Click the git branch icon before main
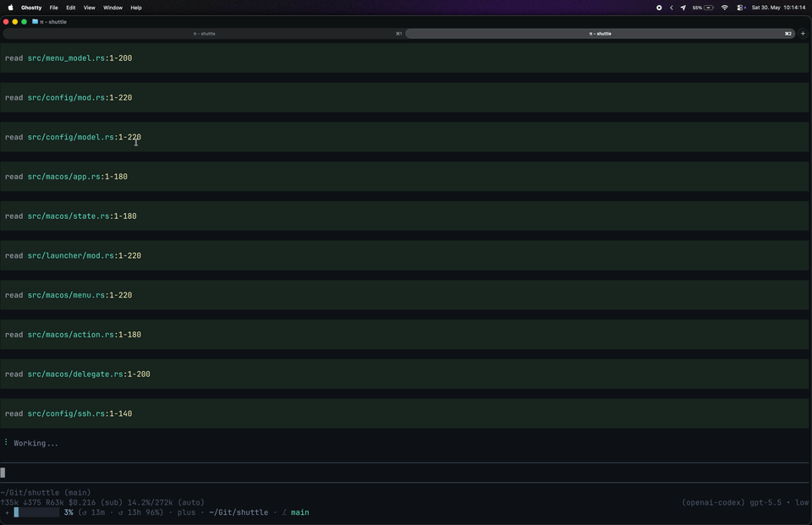Viewport: 812px width, 525px height. point(284,512)
